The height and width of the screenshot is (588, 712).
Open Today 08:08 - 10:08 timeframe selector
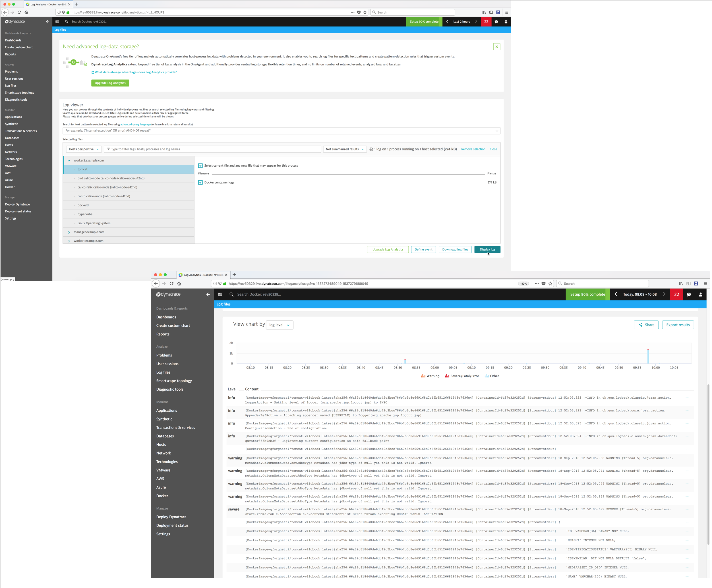(x=640, y=294)
